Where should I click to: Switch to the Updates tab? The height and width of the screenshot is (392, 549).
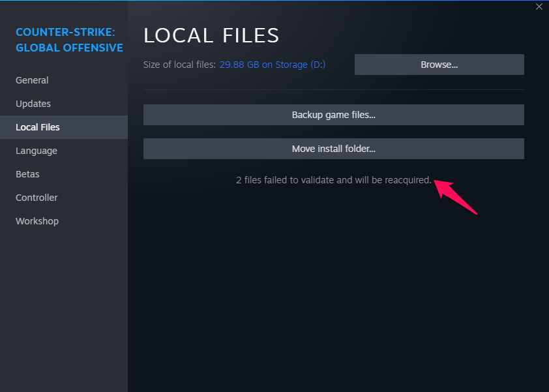pos(33,104)
